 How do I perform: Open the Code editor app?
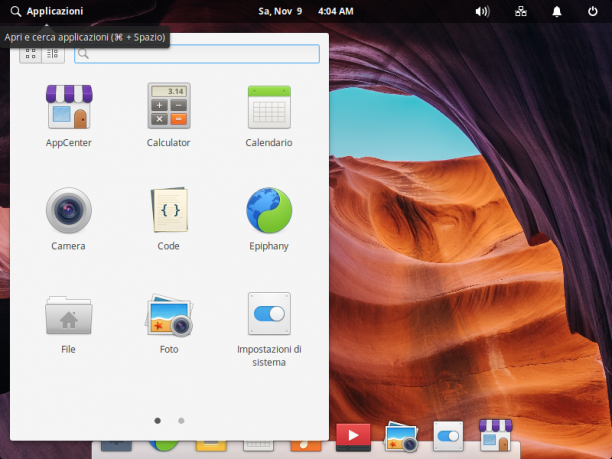point(169,220)
